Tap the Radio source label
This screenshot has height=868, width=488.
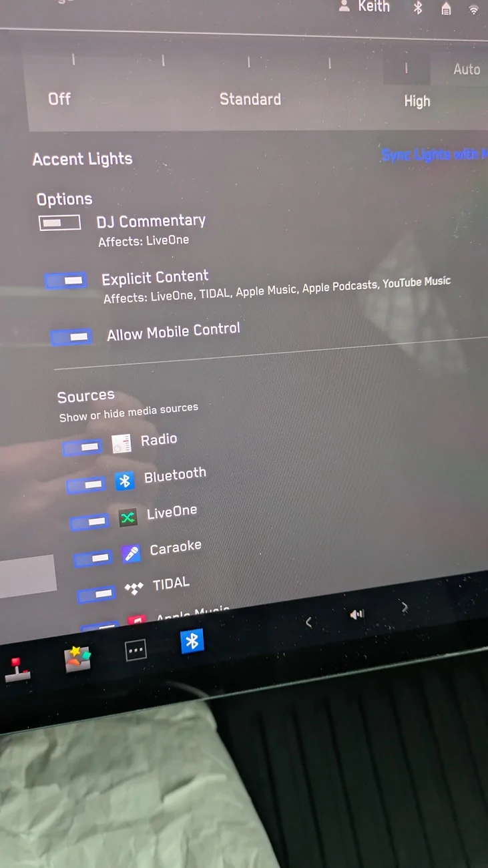[x=159, y=439]
